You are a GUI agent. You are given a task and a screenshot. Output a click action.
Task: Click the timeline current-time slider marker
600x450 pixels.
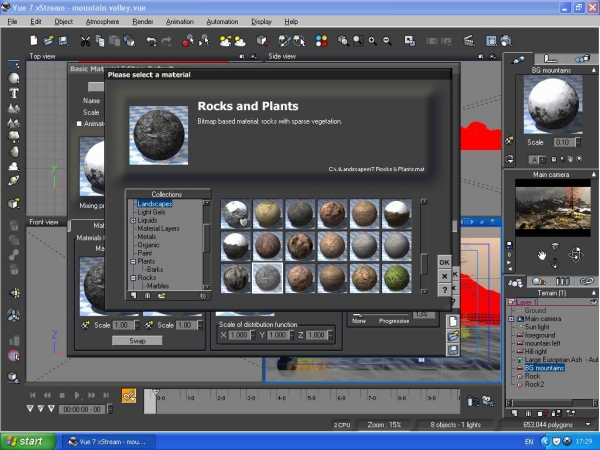(x=155, y=392)
